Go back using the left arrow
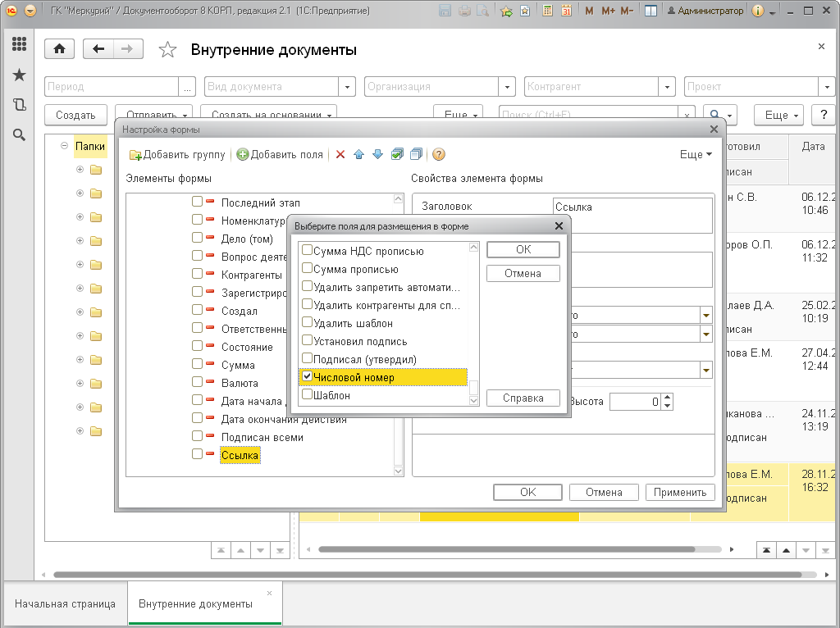 [x=98, y=49]
